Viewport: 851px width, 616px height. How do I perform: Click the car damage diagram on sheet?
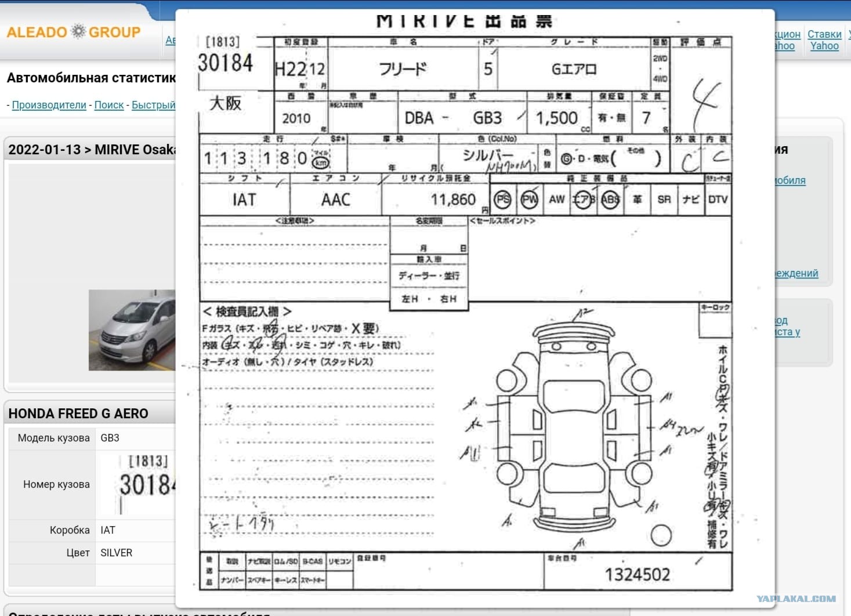[x=574, y=428]
